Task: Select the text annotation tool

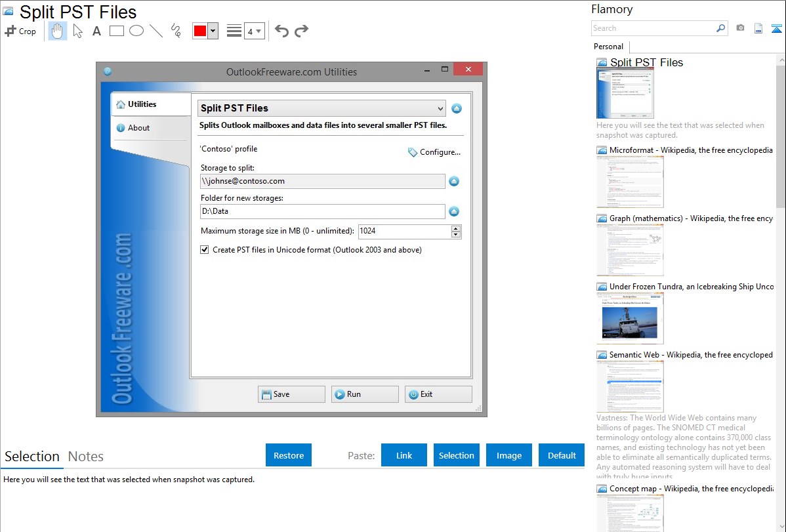Action: (96, 31)
